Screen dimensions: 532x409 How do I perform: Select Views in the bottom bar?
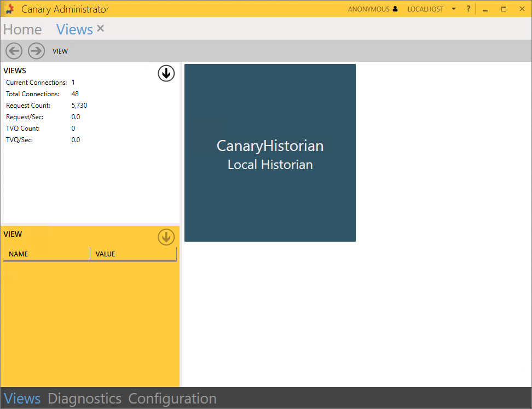pos(22,399)
